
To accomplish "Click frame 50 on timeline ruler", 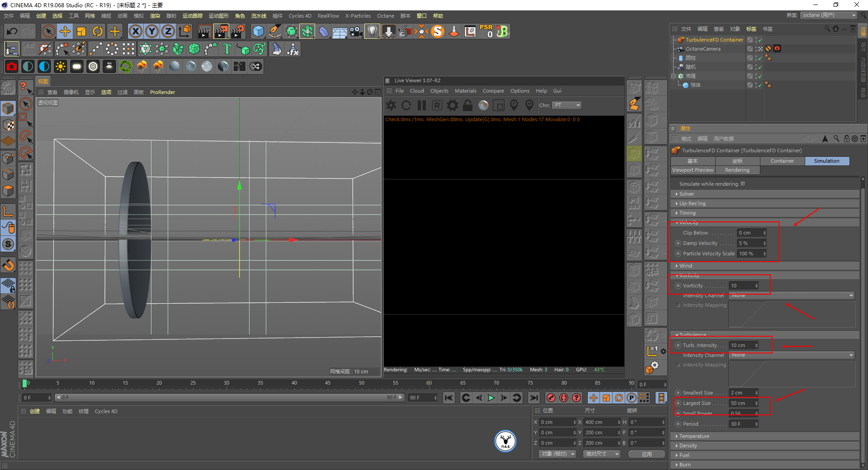I will pyautogui.click(x=362, y=384).
